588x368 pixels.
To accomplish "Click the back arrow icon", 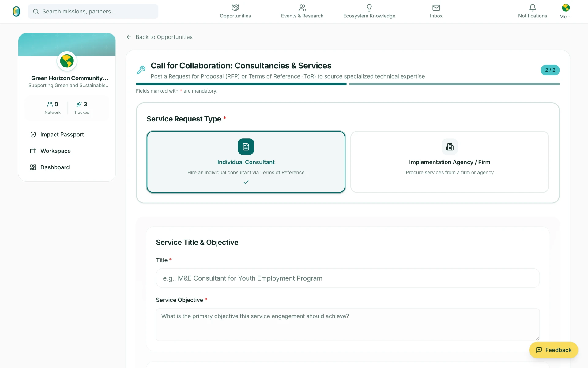I will pos(129,37).
